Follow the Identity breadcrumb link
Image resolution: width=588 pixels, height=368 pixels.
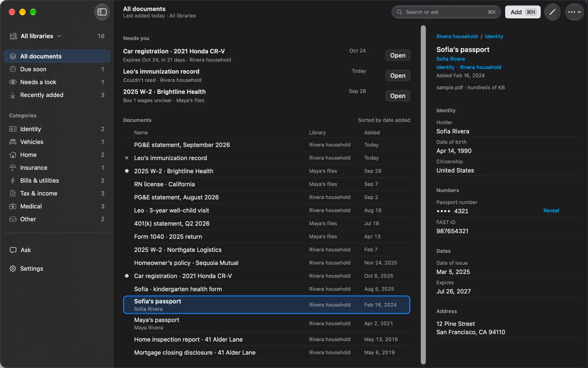[x=494, y=36]
